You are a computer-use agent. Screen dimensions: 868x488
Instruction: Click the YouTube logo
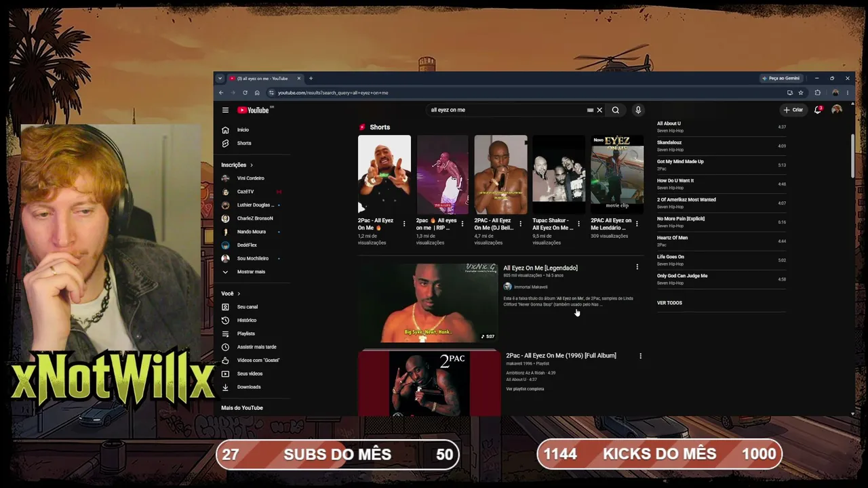coord(254,110)
